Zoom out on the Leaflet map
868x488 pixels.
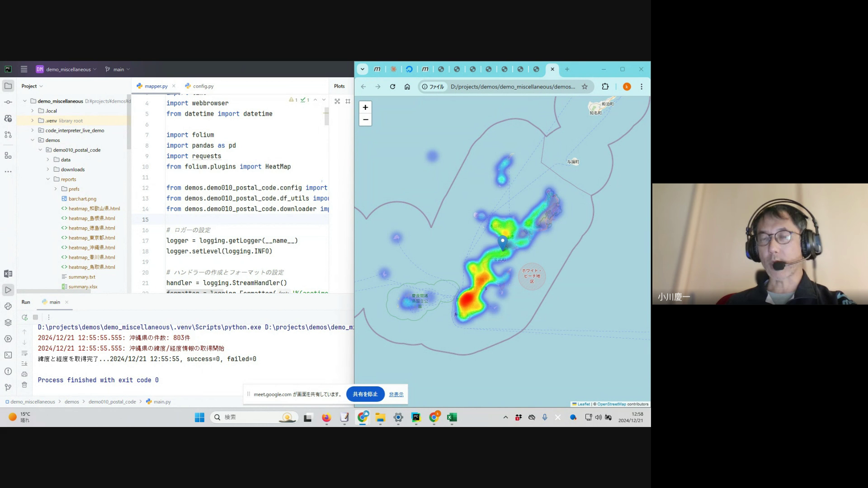(x=365, y=120)
